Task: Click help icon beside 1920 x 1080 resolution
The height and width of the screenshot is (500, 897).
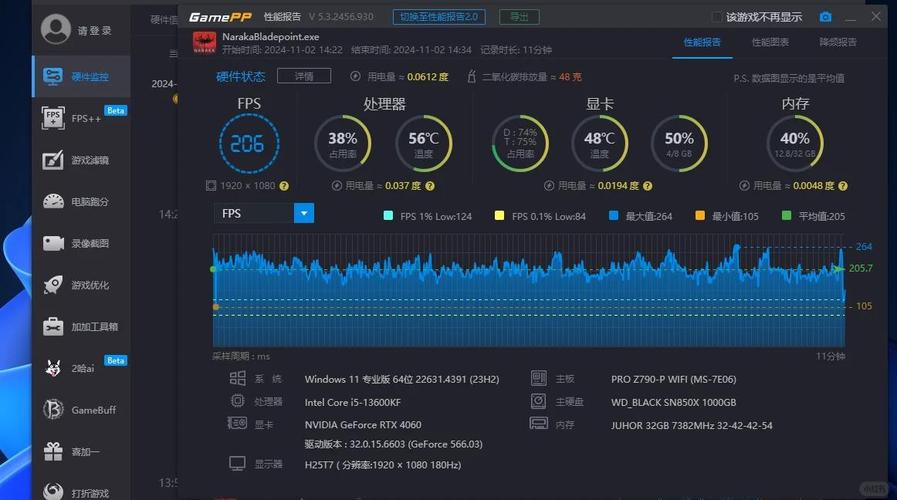Action: point(284,186)
